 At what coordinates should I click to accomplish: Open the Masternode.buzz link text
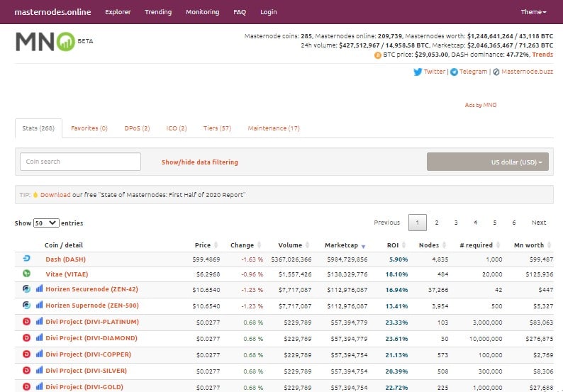527,72
